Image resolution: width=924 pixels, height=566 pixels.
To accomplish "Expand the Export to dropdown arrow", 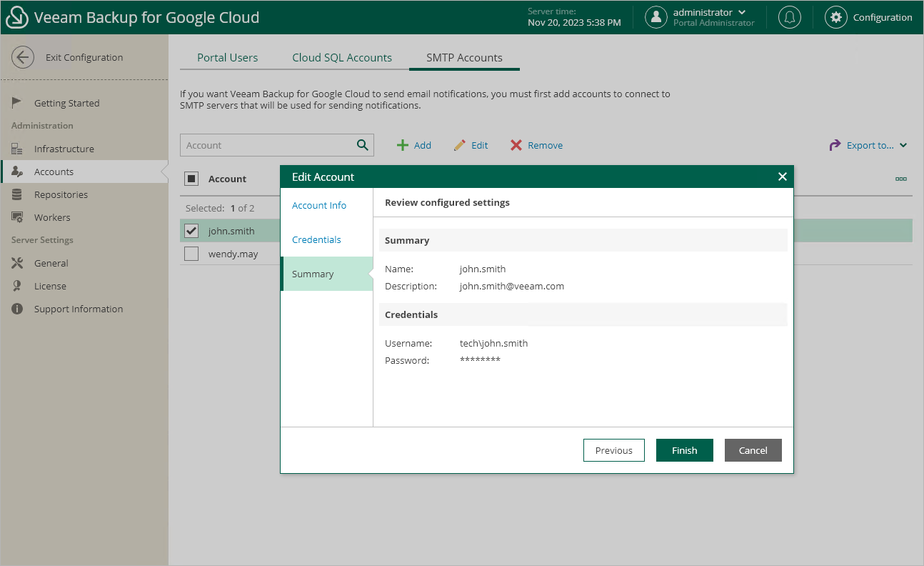I will click(x=903, y=145).
